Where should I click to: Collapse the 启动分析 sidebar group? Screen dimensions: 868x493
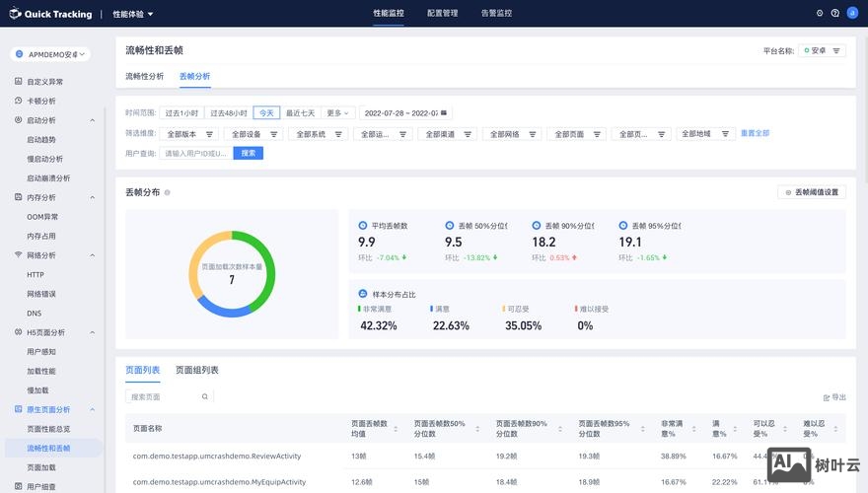click(93, 120)
